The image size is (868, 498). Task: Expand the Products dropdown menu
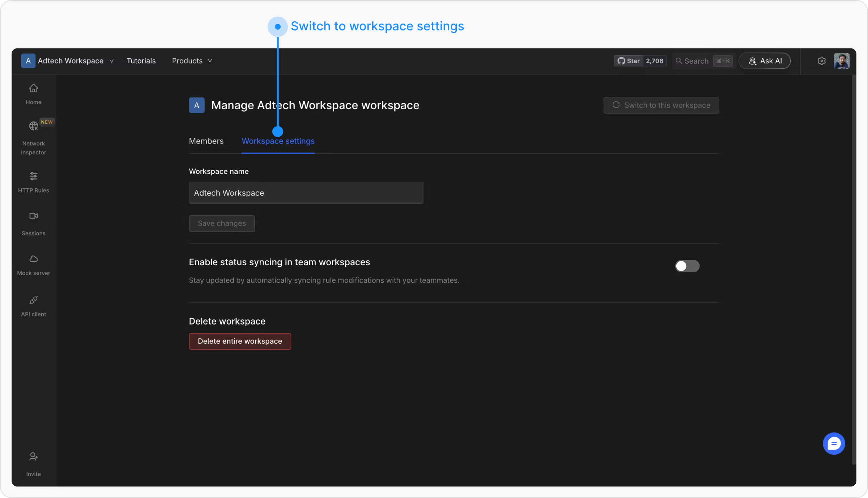(x=192, y=61)
